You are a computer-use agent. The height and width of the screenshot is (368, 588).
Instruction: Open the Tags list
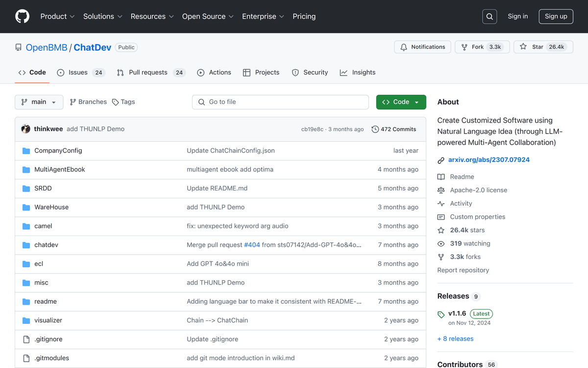(x=123, y=102)
